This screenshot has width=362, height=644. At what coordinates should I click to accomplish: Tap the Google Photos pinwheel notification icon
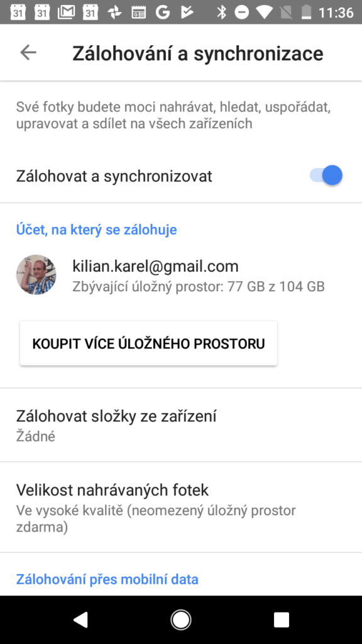(x=114, y=13)
